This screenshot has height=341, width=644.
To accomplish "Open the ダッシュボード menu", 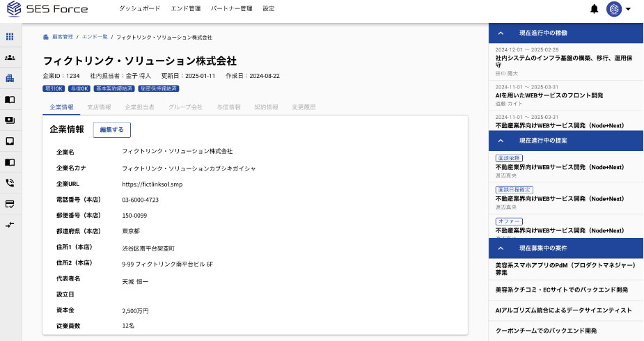I will pos(140,8).
